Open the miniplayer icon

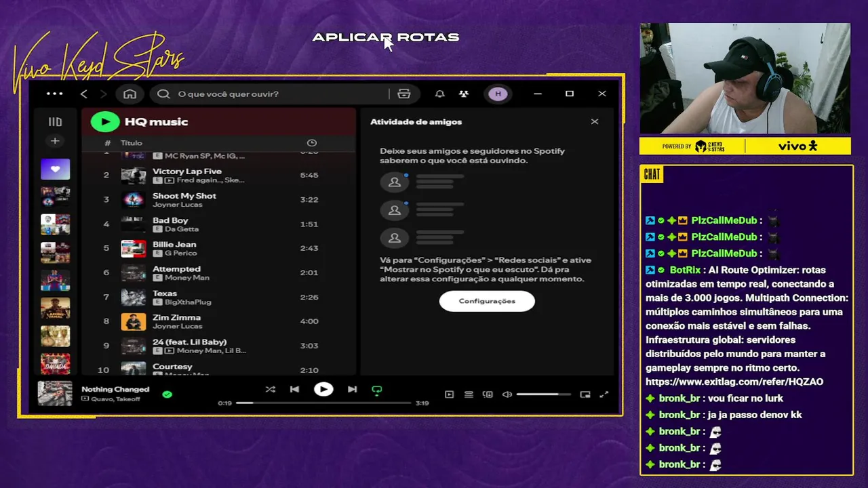[x=585, y=394]
